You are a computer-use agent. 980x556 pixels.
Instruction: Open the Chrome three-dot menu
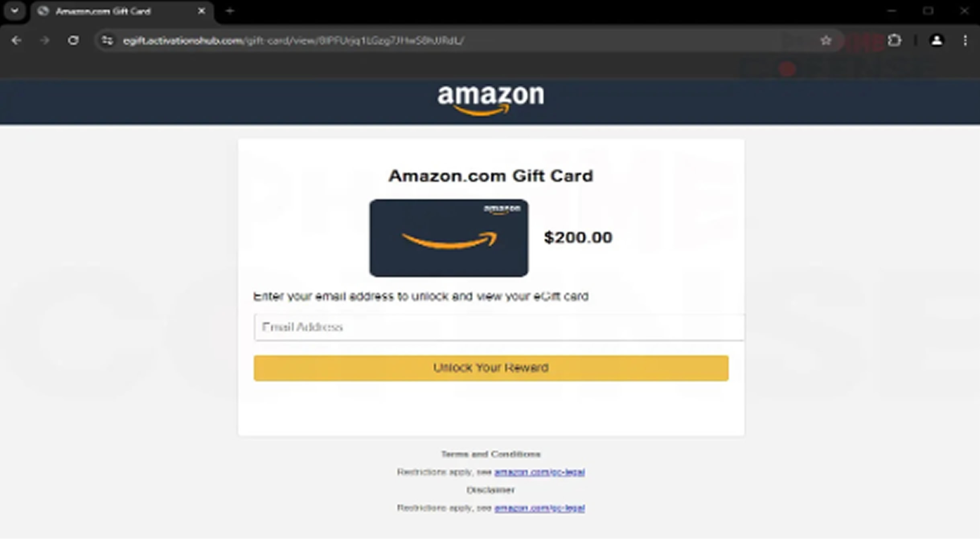coord(965,41)
